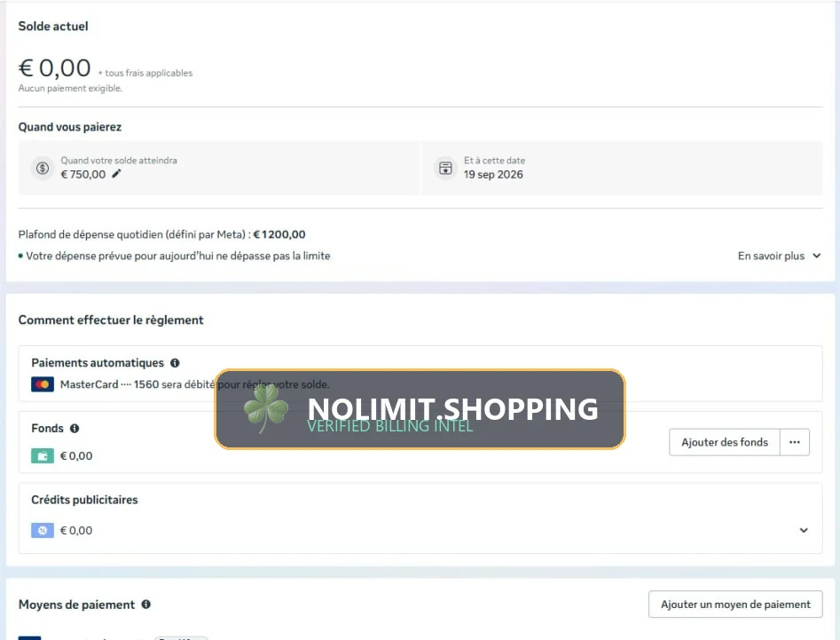
Task: Select the date 19 sep 2026
Action: [493, 174]
